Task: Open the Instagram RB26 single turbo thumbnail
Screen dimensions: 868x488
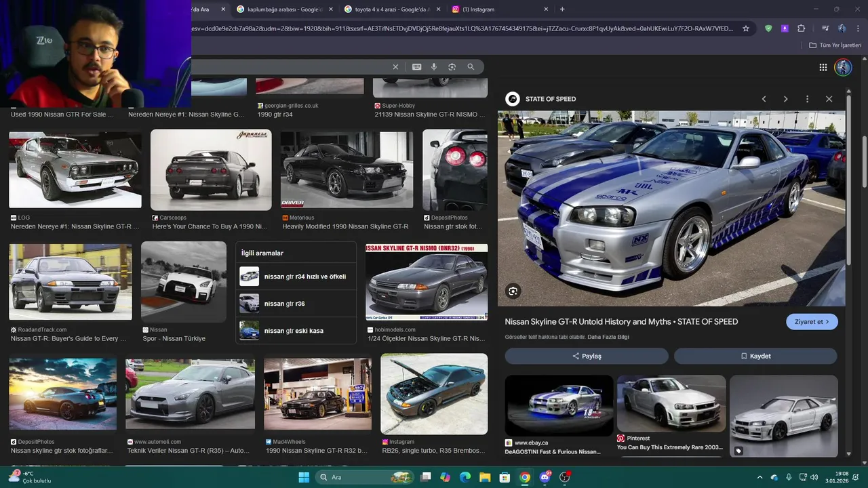Action: 434,394
